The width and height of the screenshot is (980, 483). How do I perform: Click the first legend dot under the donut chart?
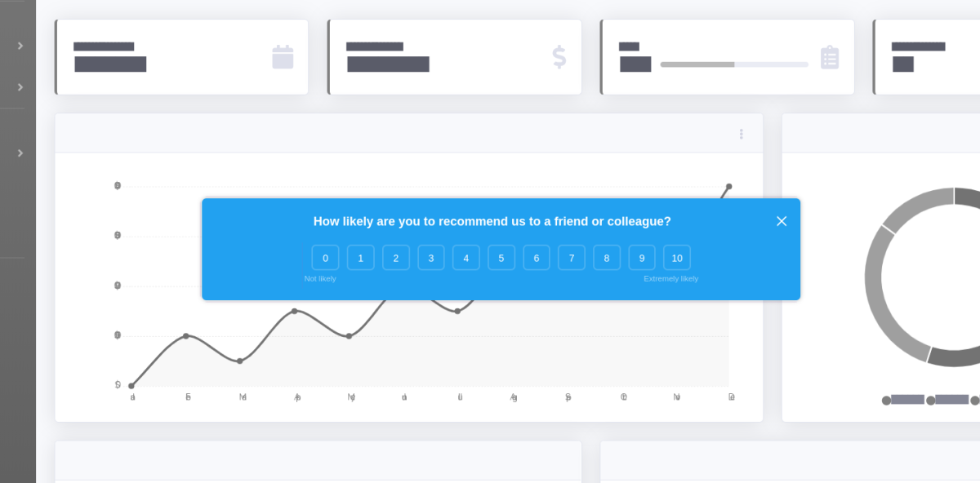coord(886,401)
